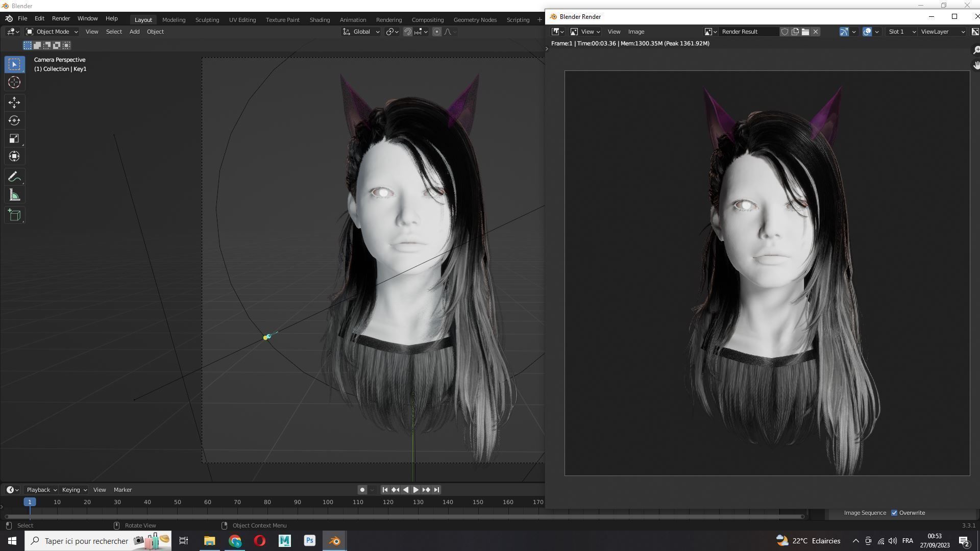
Task: Toggle snapping magnet in viewport header
Action: click(407, 32)
